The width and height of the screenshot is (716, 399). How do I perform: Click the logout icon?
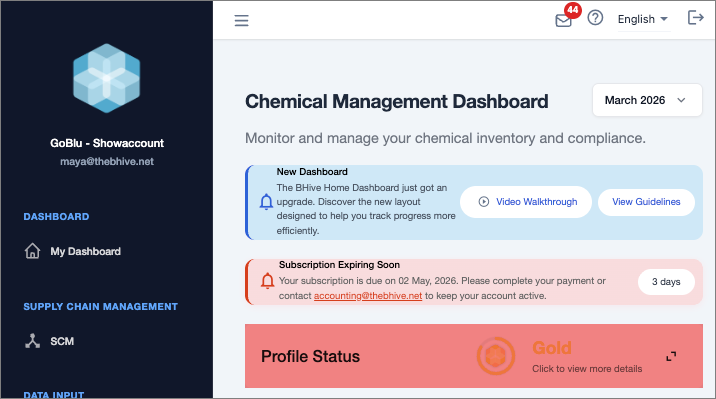695,18
